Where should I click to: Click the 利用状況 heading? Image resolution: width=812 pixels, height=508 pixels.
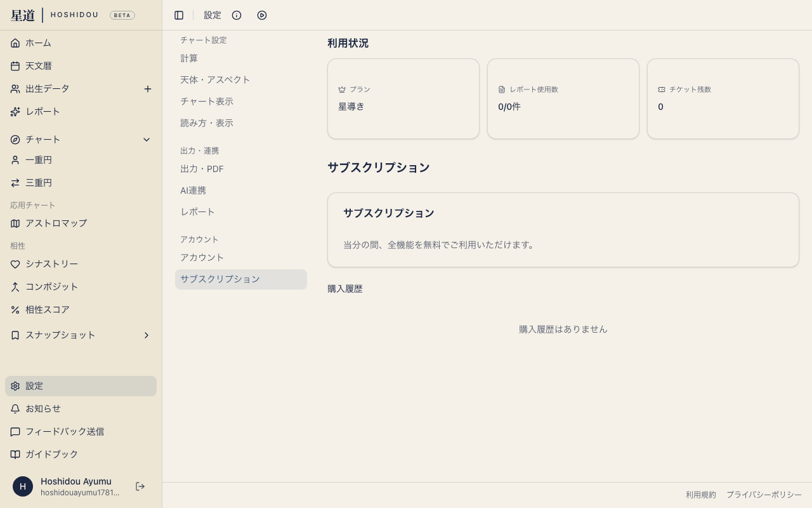tap(348, 43)
